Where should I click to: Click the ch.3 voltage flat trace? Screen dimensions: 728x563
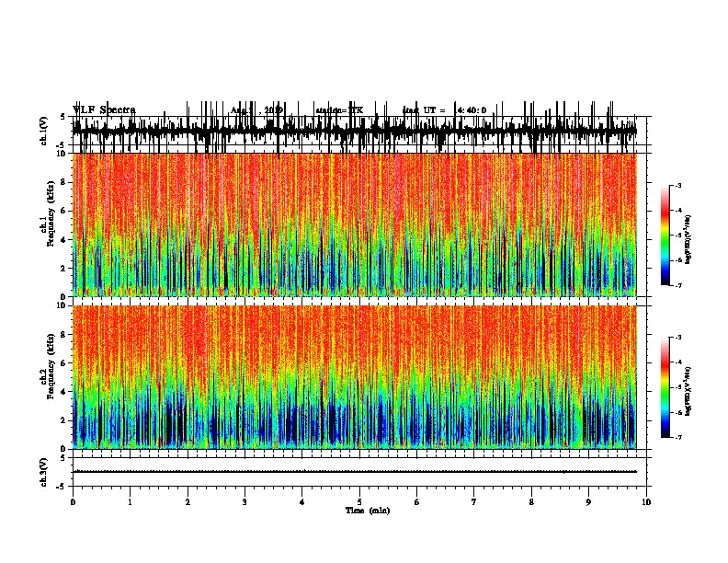pyautogui.click(x=354, y=472)
